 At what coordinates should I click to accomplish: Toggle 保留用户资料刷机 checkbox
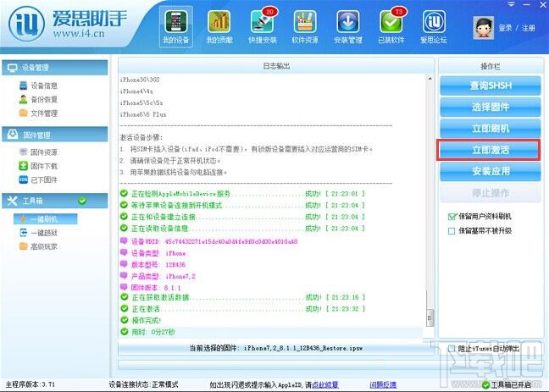pos(452,217)
